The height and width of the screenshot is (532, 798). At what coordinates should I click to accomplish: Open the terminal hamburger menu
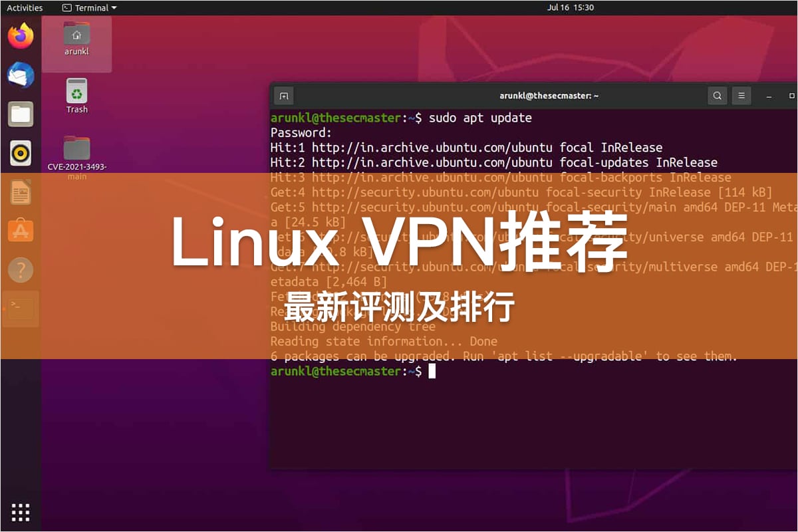741,96
